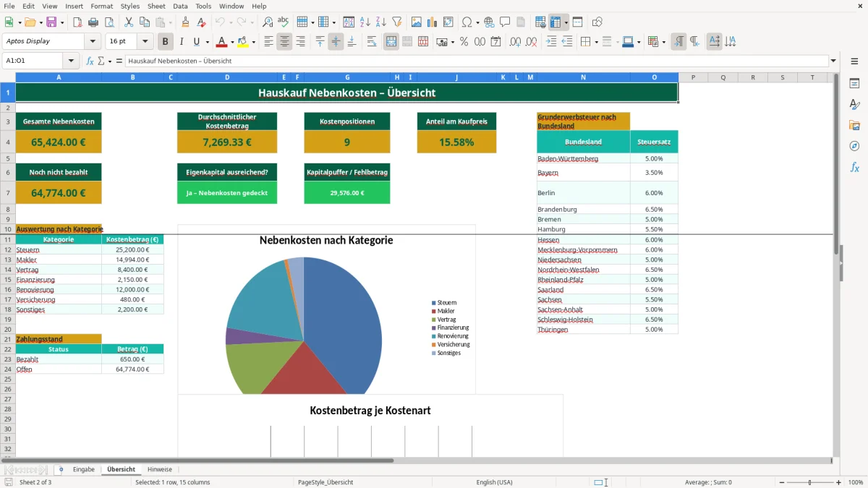The image size is (868, 488).
Task: Switch to the Hinweise sheet tab
Action: point(160,469)
